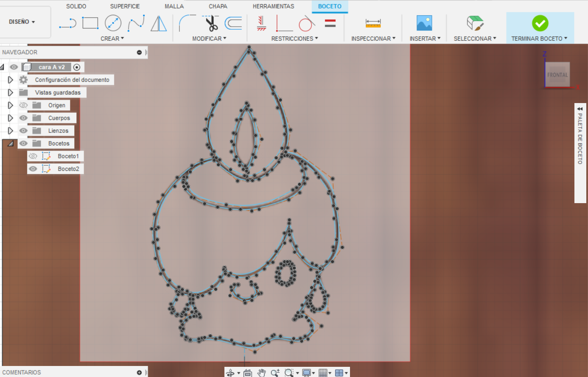Click the Look At icon
Screen dimensions: 588x377
248,373
